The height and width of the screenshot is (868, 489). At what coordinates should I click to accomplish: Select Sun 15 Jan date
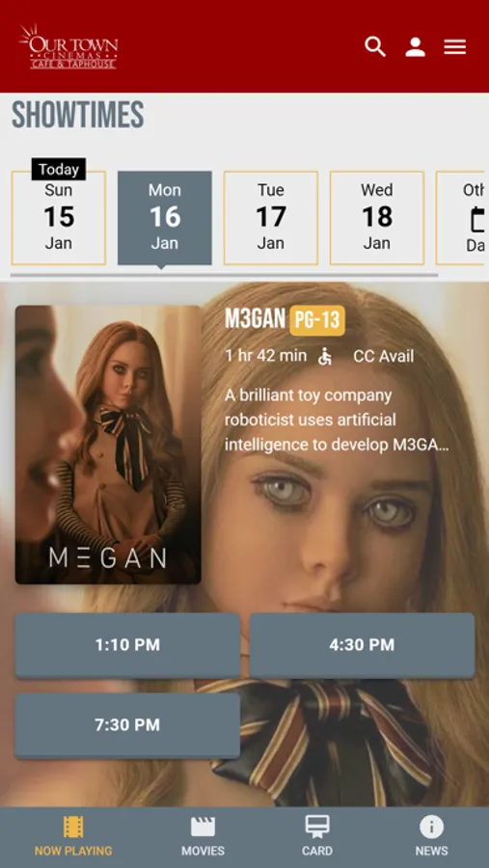click(59, 218)
